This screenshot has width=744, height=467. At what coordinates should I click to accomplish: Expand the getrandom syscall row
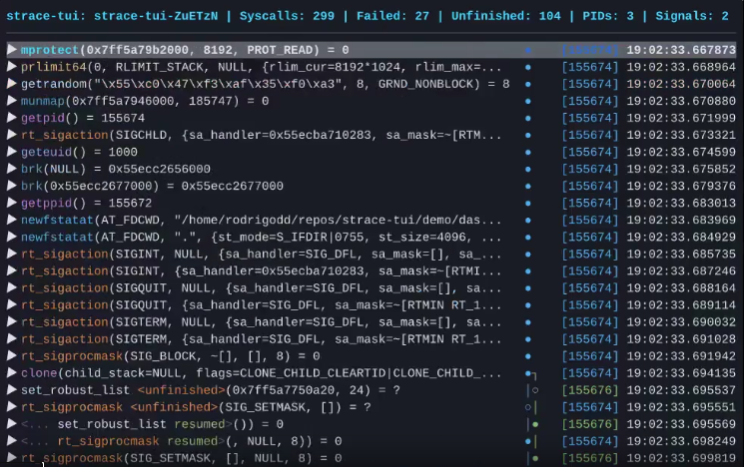click(x=12, y=84)
